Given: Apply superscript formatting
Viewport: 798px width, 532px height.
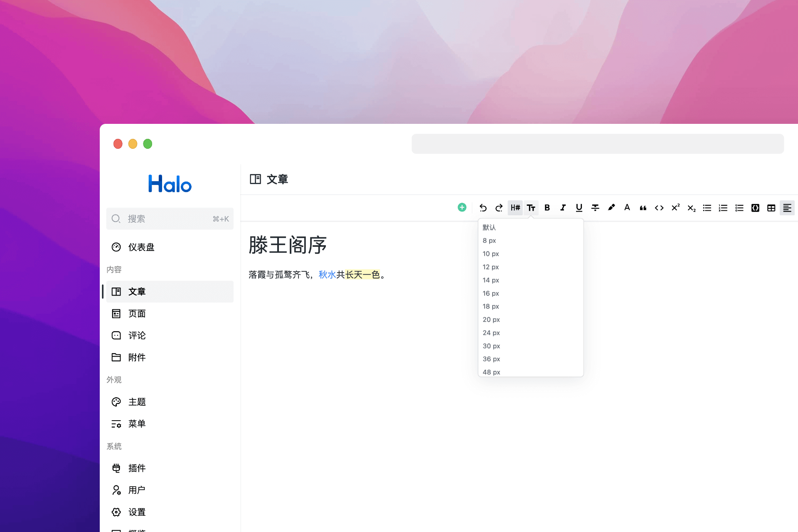Looking at the screenshot, I should (675, 208).
